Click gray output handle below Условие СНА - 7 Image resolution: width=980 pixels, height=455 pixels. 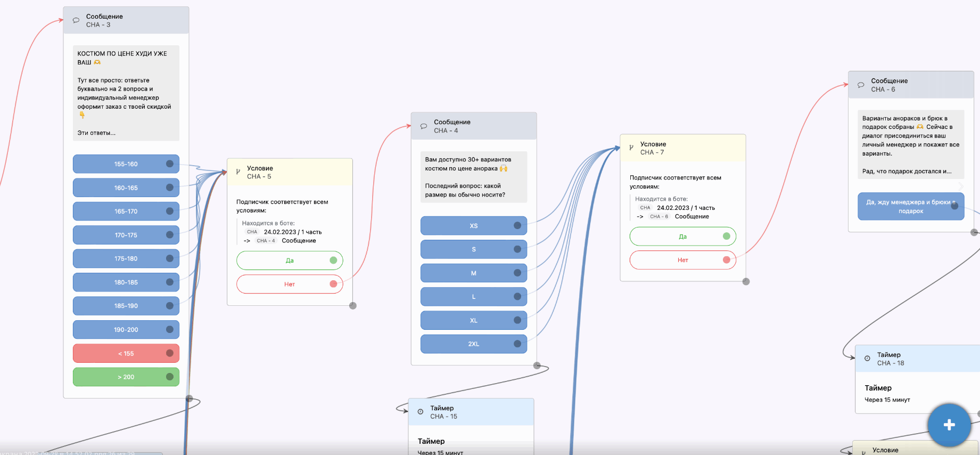tap(746, 281)
